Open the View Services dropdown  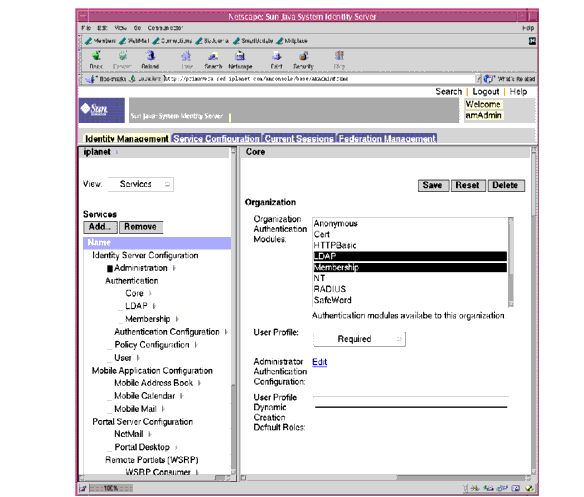[141, 184]
